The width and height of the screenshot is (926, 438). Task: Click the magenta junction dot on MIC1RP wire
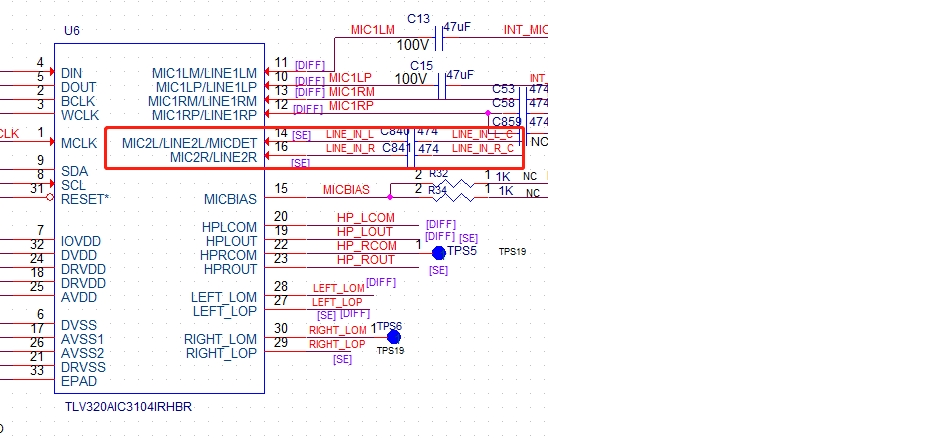pyautogui.click(x=488, y=113)
